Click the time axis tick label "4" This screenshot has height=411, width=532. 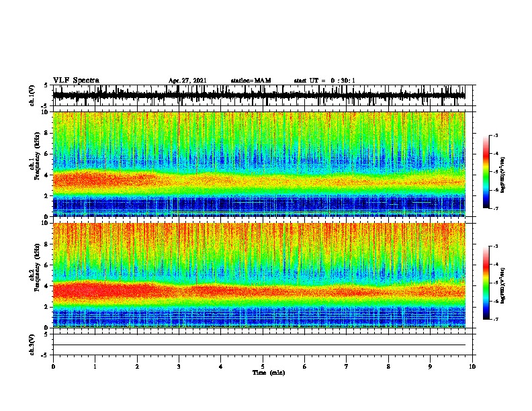click(221, 367)
